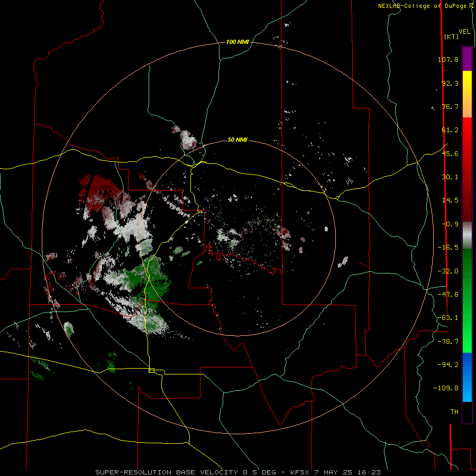Click the 76.7 velocity scale value

(450, 106)
